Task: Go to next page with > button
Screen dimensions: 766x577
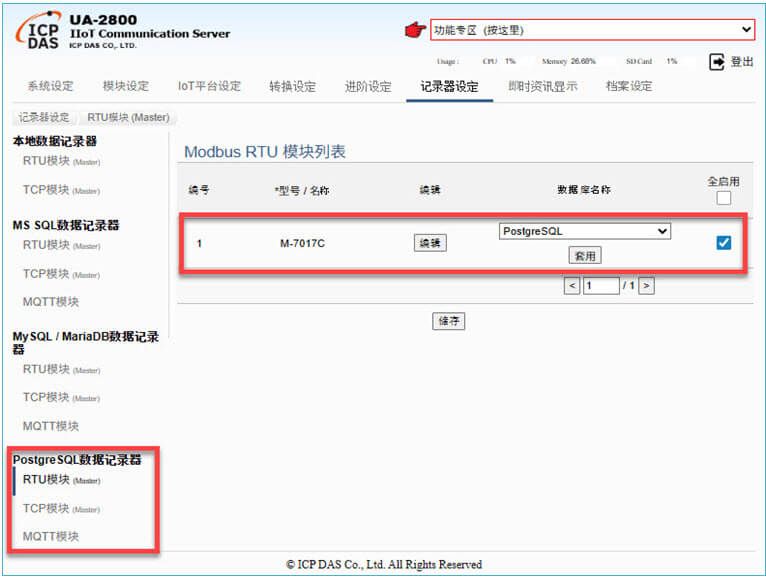Action: (x=646, y=285)
